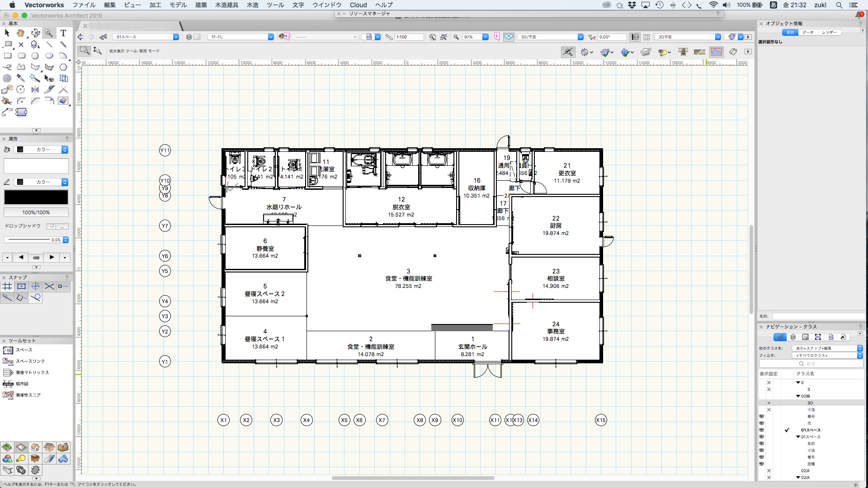This screenshot has height=488, width=868.
Task: Select the Pan hand tool
Action: [x=21, y=33]
